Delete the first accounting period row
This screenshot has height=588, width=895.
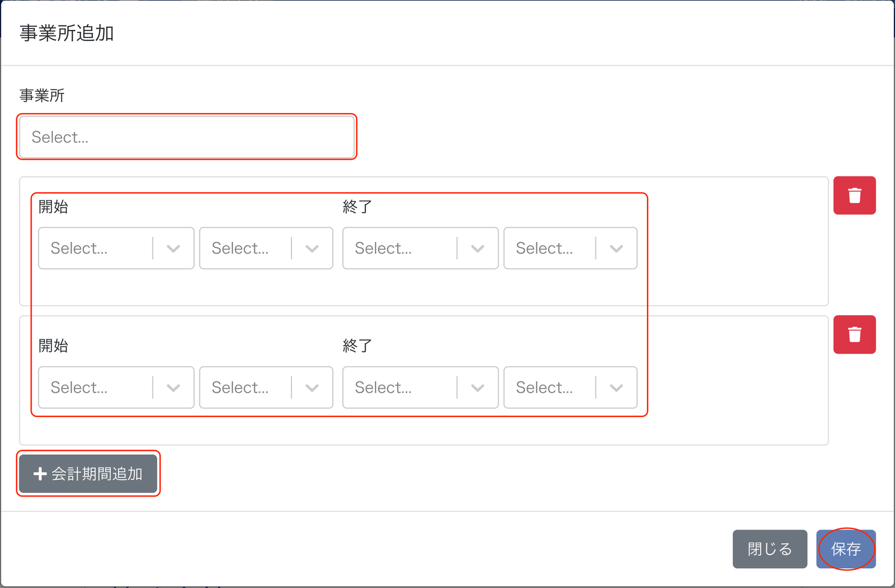[x=854, y=196]
